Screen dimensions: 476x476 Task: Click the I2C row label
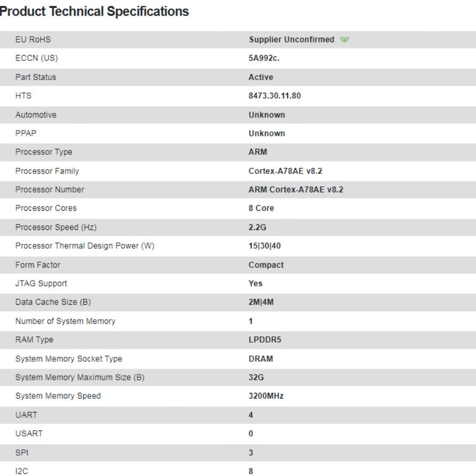[21, 471]
